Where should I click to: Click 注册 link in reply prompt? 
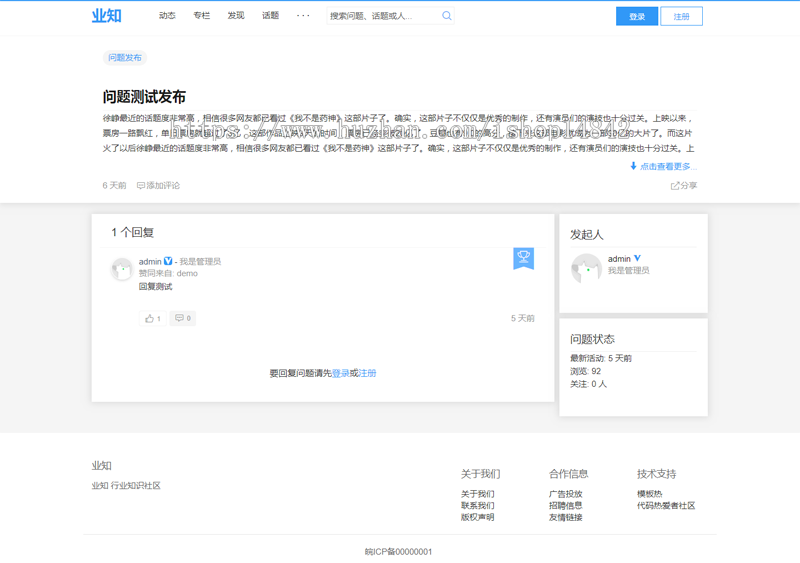(x=367, y=373)
